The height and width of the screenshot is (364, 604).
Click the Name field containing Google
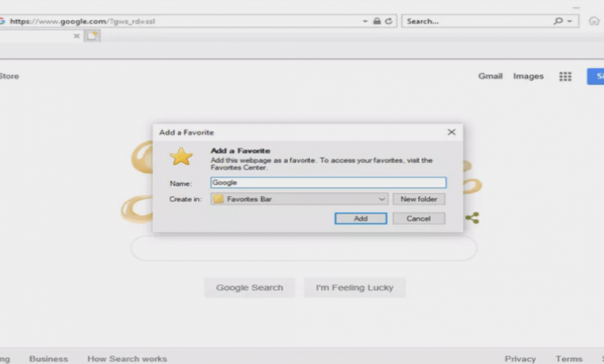coord(328,183)
